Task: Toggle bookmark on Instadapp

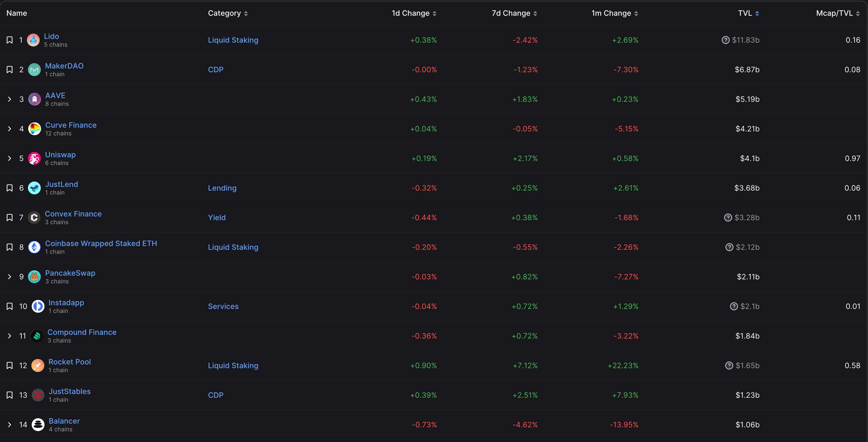Action: click(x=10, y=307)
